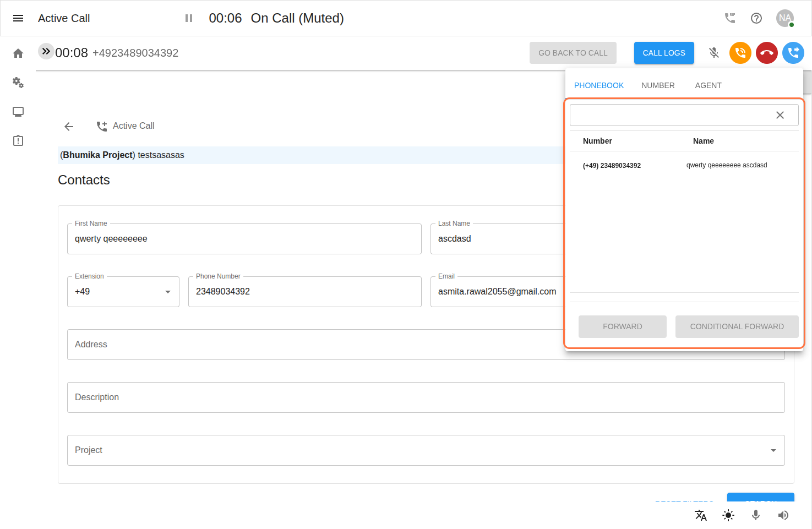The height and width of the screenshot is (529, 812).
Task: Click the home icon in sidebar
Action: click(x=18, y=53)
